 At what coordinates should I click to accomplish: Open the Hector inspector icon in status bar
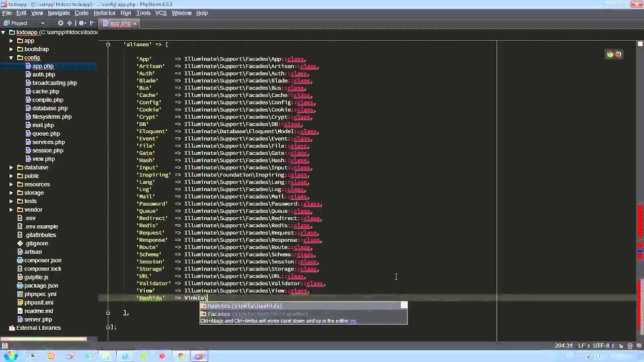pos(630,346)
